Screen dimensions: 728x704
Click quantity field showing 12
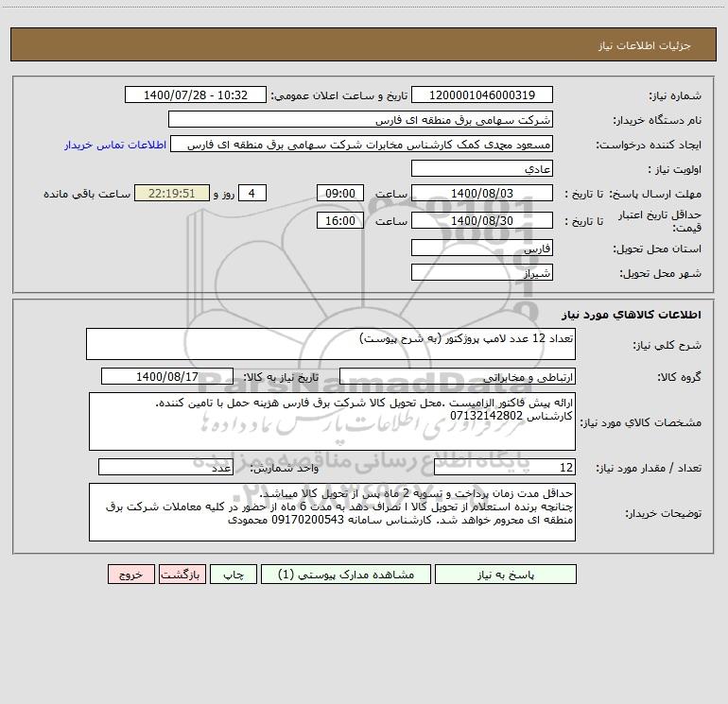tap(505, 468)
